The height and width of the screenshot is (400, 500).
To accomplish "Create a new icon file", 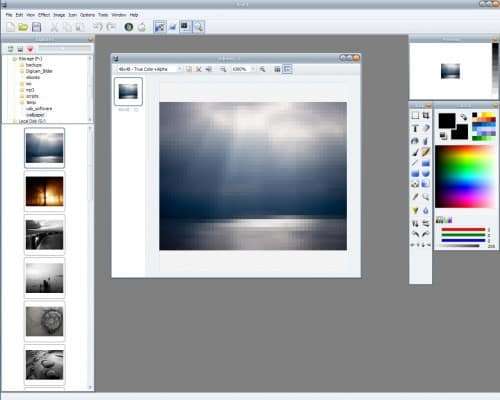I will [11, 27].
